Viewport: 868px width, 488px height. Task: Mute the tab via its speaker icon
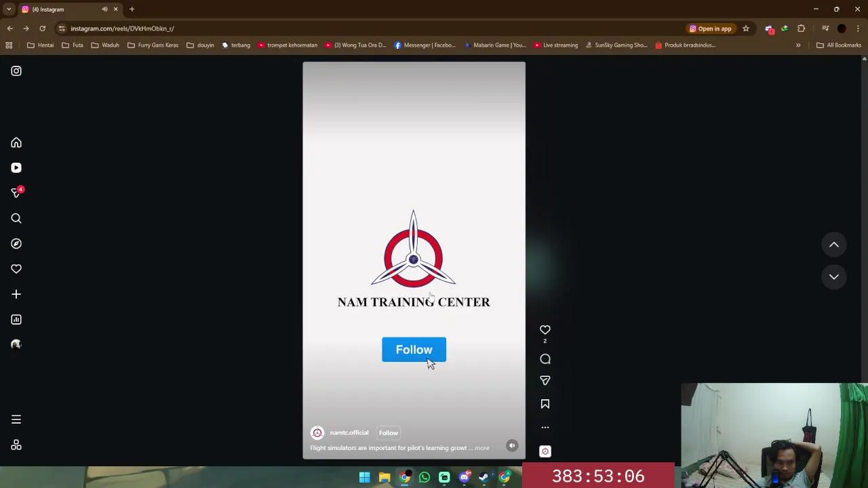(104, 9)
